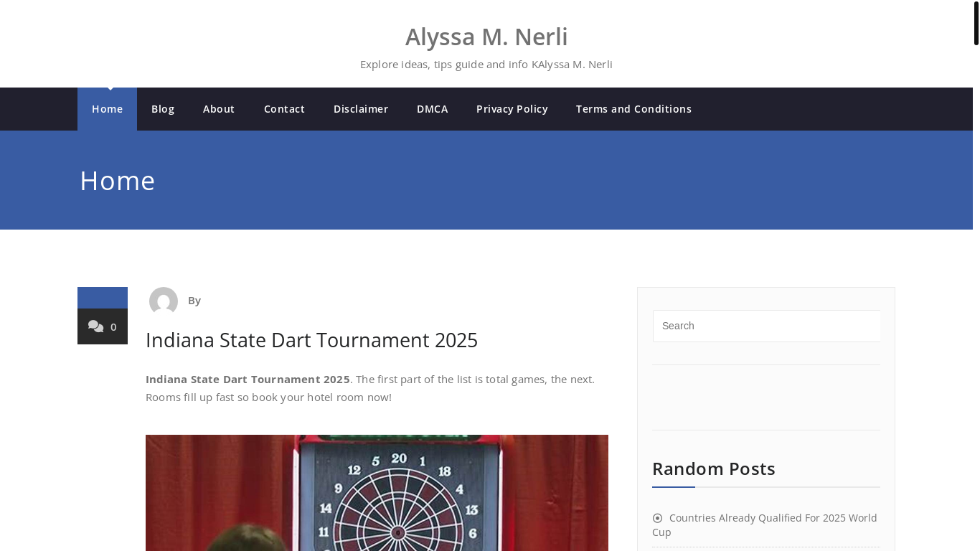Screen dimensions: 980x551
Task: Focus the Search input field
Action: click(x=766, y=326)
